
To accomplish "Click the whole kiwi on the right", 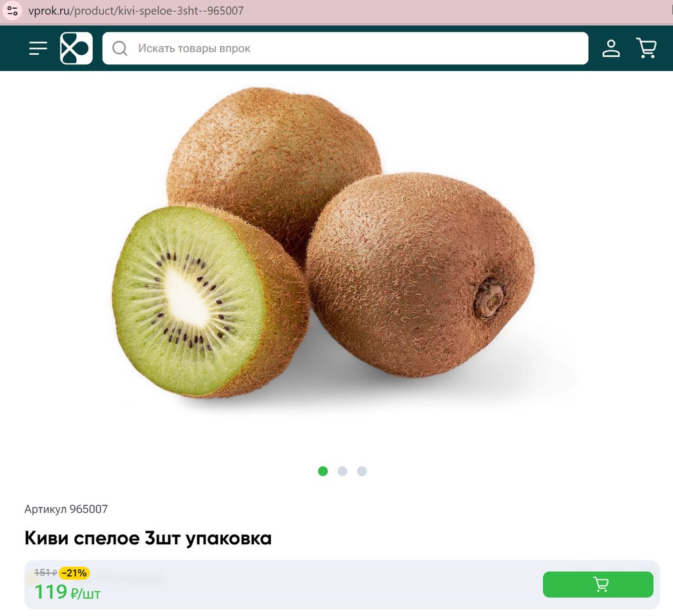I will pos(421,275).
